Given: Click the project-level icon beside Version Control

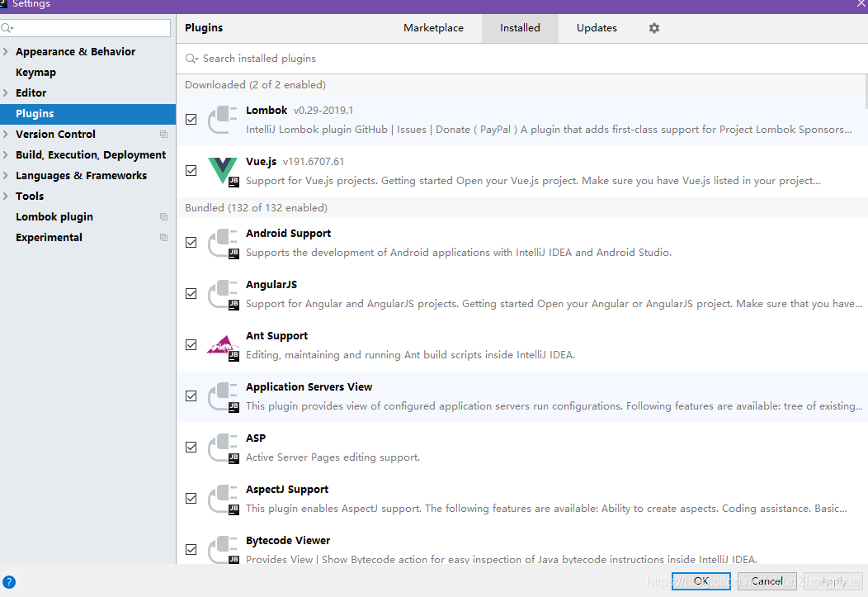Looking at the screenshot, I should pos(164,134).
